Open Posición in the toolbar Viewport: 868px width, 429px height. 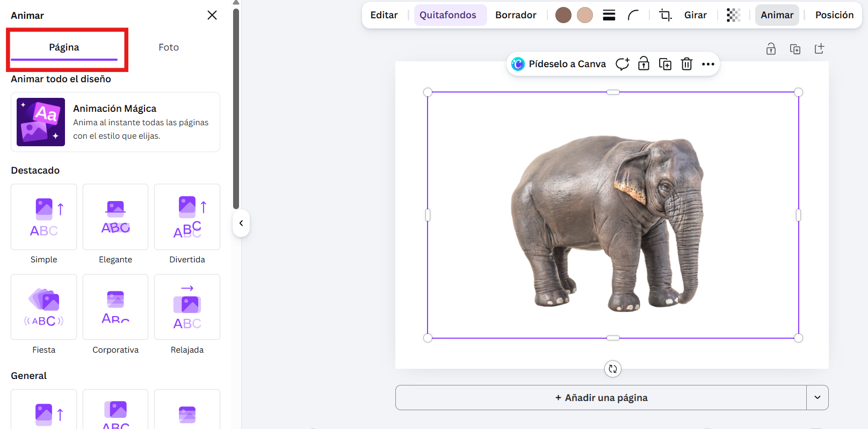point(834,15)
